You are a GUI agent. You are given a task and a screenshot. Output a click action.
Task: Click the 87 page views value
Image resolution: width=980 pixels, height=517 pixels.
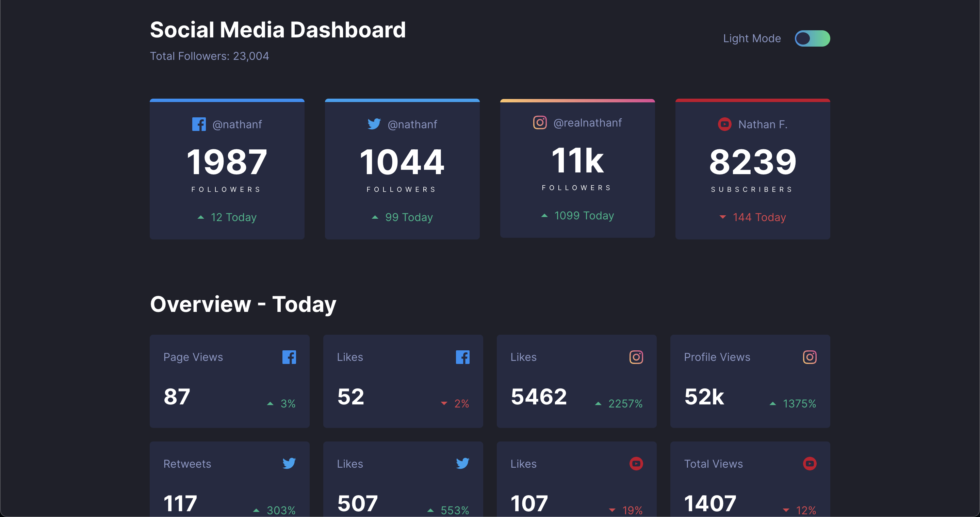[x=177, y=397]
